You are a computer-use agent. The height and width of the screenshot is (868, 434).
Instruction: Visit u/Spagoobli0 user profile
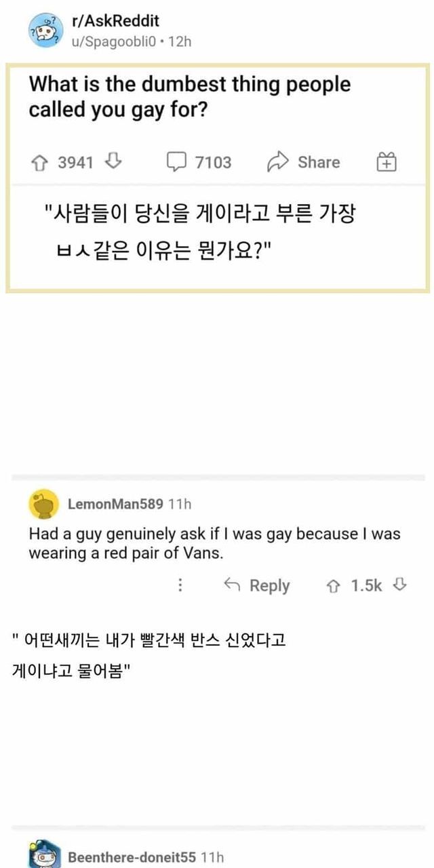[113, 41]
